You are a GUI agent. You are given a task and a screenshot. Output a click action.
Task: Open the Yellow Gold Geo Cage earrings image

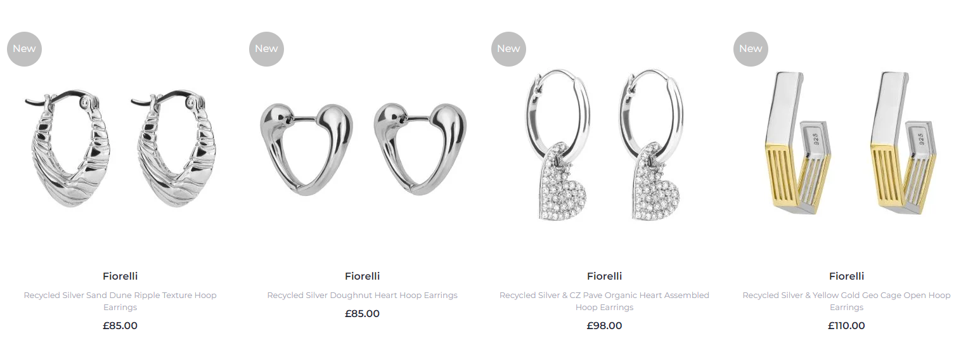(847, 143)
